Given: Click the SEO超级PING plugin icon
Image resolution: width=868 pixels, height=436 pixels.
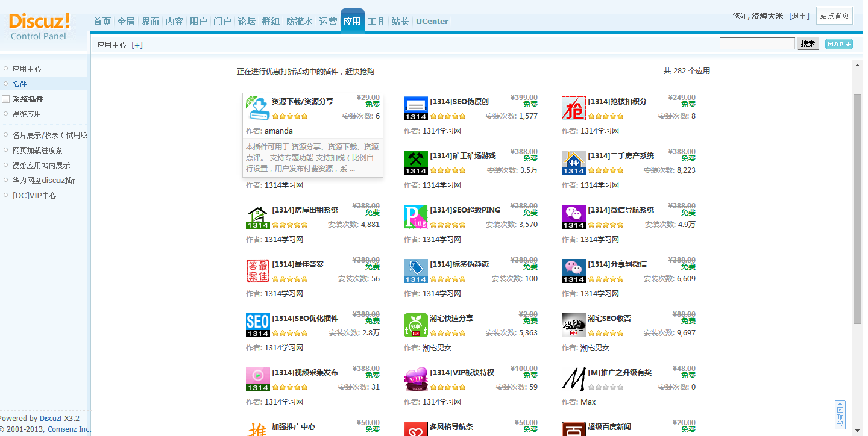Looking at the screenshot, I should pos(415,216).
